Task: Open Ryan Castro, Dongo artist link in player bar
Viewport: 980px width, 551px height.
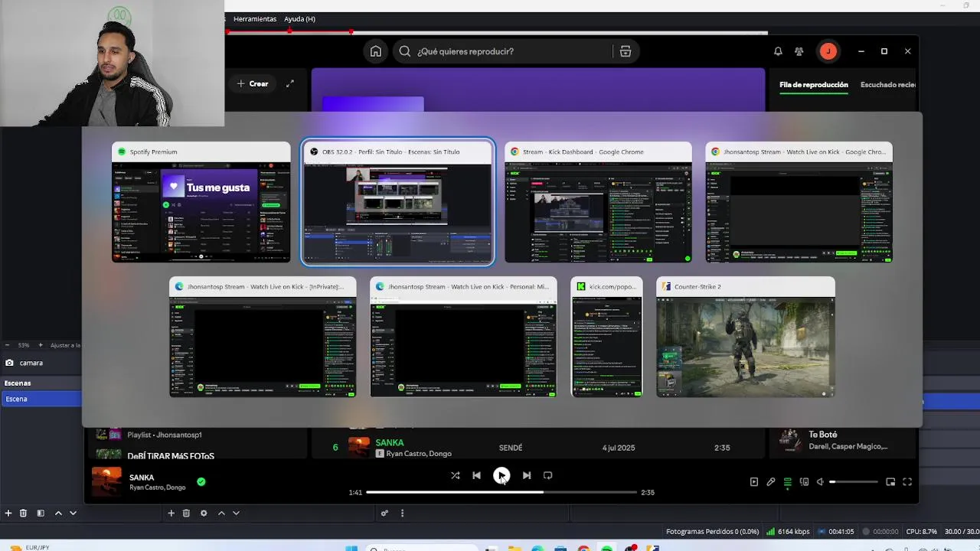Action: tap(158, 487)
